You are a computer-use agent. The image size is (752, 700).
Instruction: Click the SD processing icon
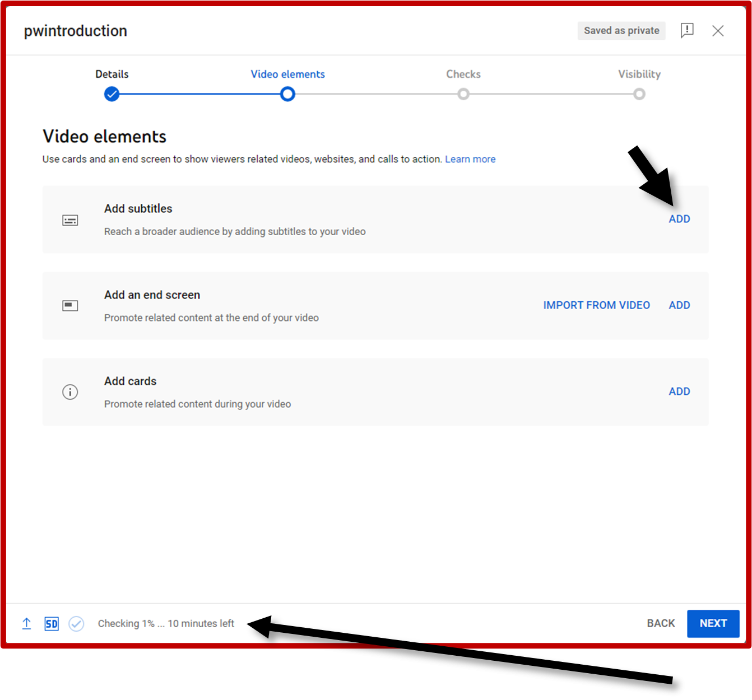pyautogui.click(x=52, y=624)
